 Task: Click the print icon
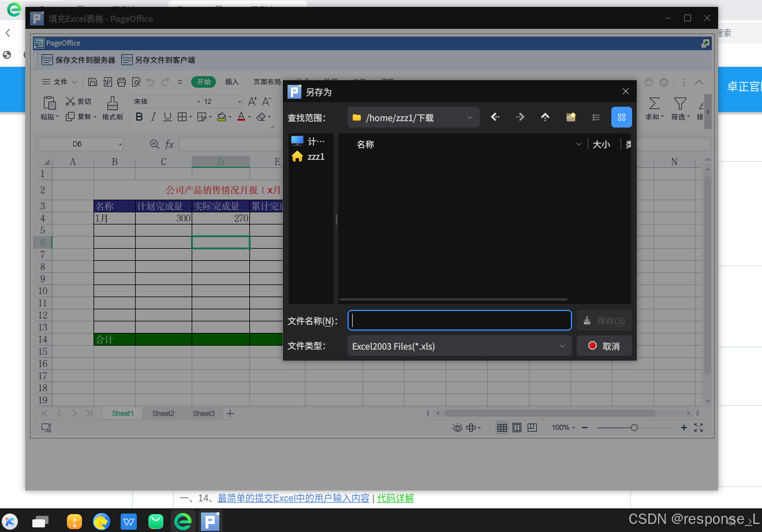click(122, 82)
